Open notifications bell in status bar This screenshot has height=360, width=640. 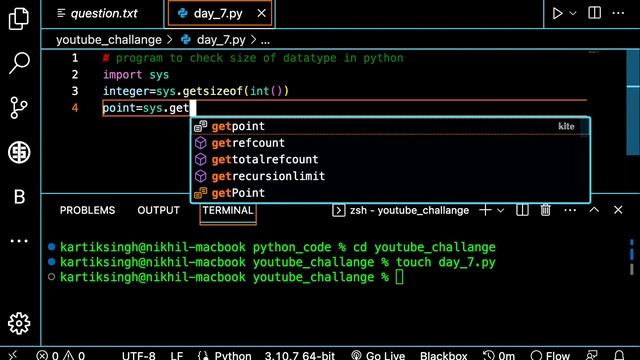[619, 355]
